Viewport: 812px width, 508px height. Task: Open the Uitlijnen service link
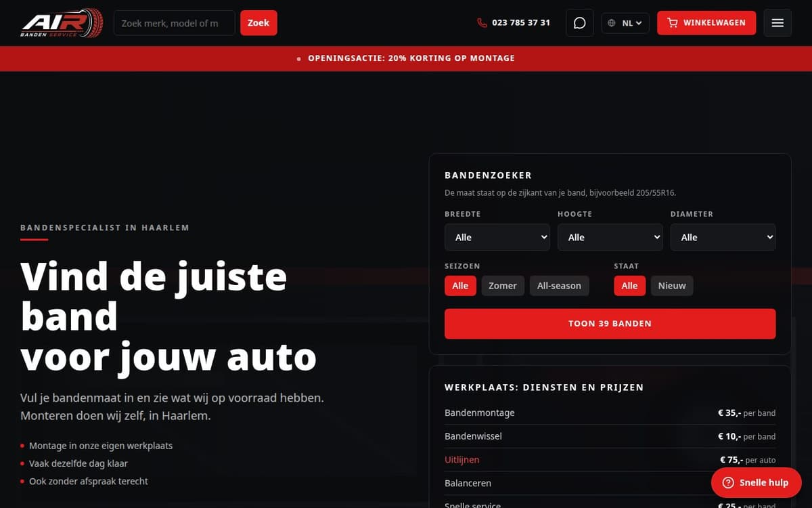(462, 459)
